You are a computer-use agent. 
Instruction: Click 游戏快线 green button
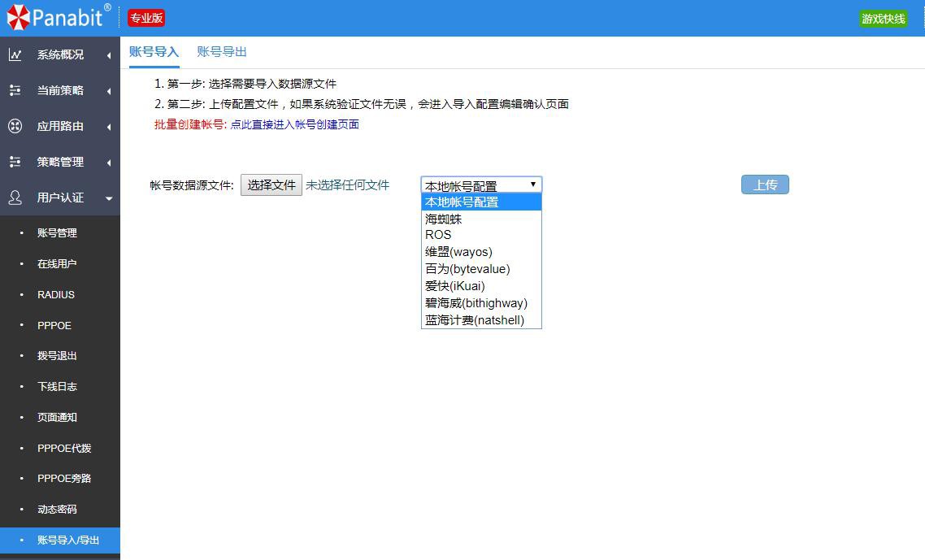883,19
